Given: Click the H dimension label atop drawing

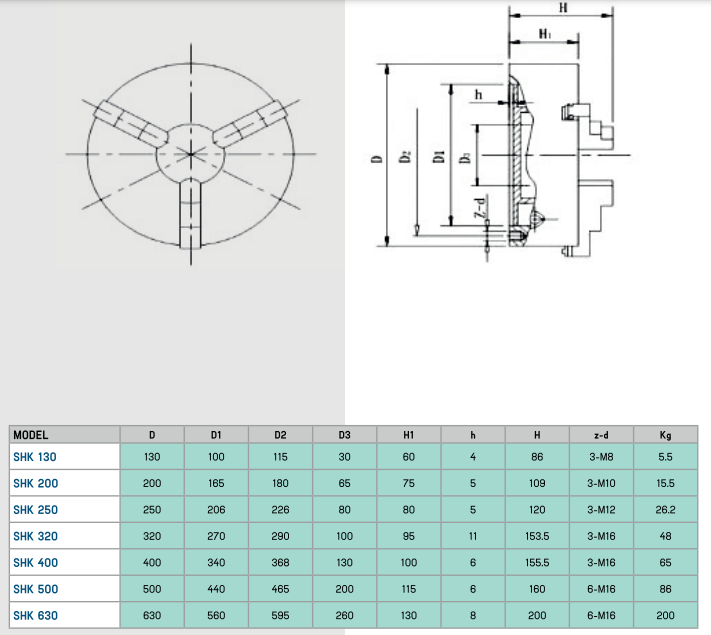Looking at the screenshot, I should pyautogui.click(x=563, y=7).
